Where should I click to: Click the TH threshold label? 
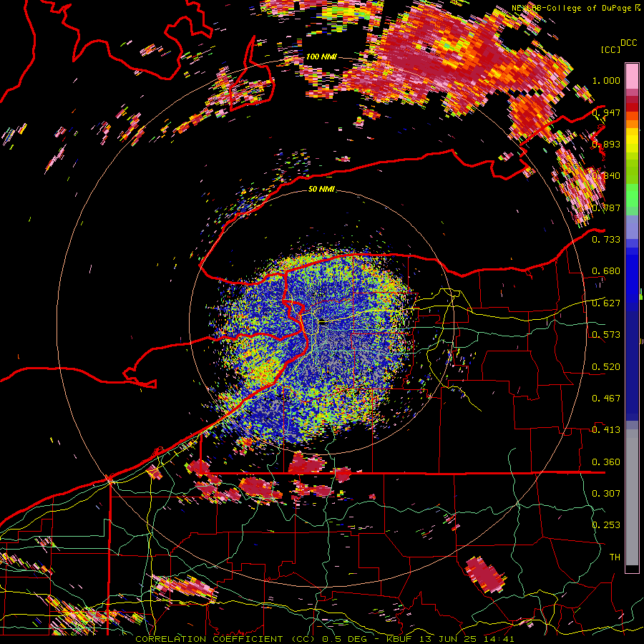point(615,557)
